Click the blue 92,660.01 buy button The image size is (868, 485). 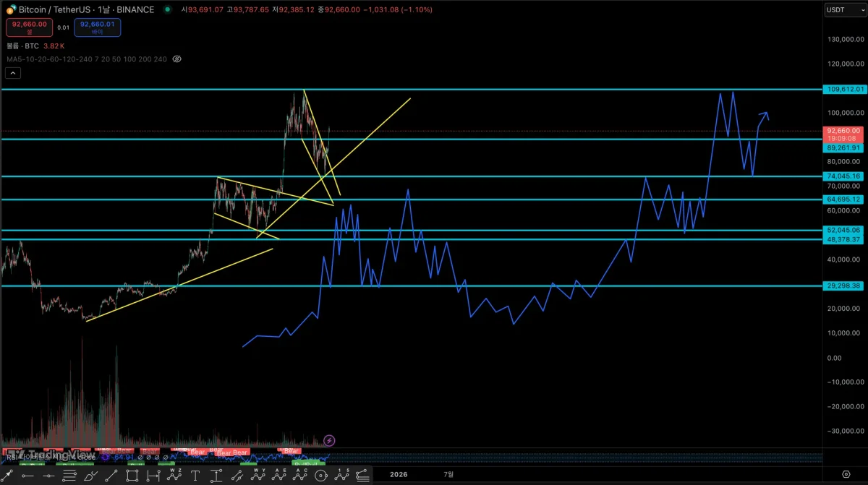point(97,27)
